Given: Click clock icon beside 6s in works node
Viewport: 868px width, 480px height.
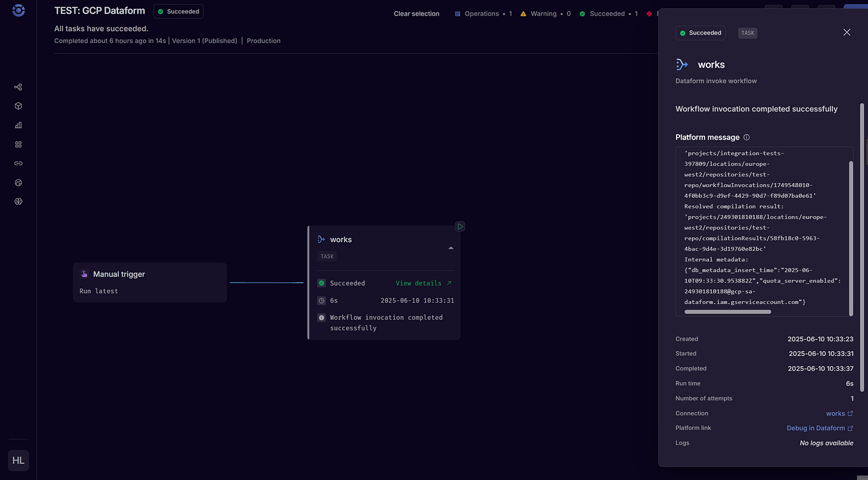Looking at the screenshot, I should tap(321, 301).
